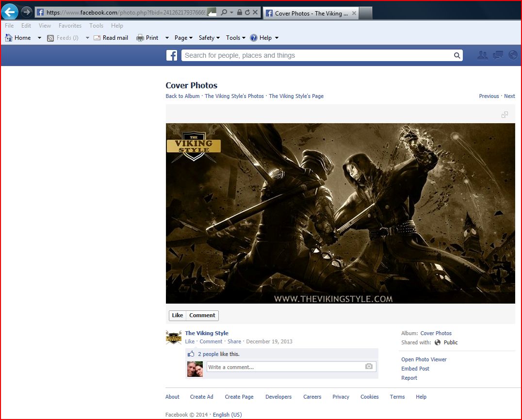Click the camera attach photo icon
This screenshot has height=420, width=522.
tap(369, 367)
